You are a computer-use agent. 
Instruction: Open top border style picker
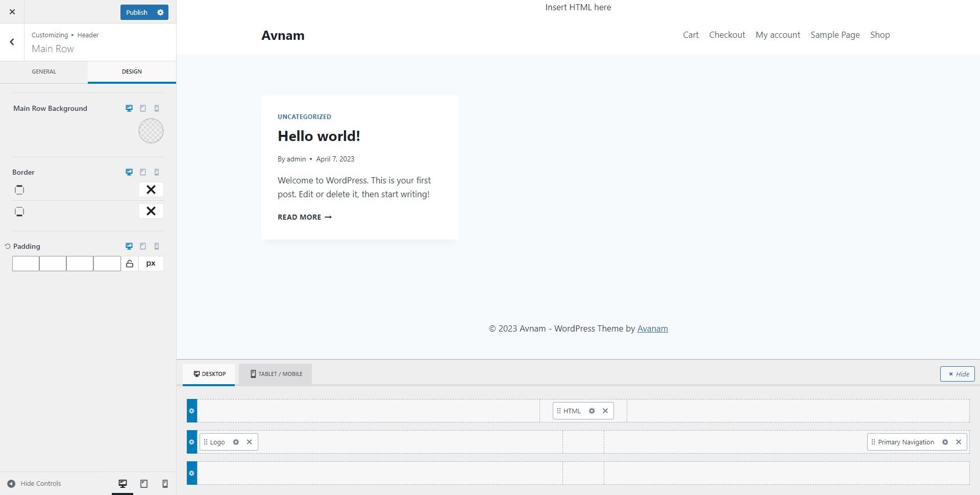[151, 190]
